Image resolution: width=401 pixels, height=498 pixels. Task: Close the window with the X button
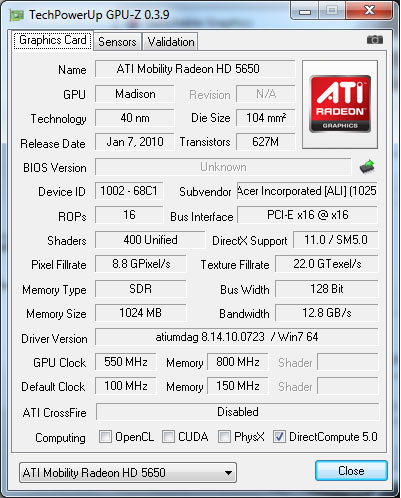(x=369, y=11)
